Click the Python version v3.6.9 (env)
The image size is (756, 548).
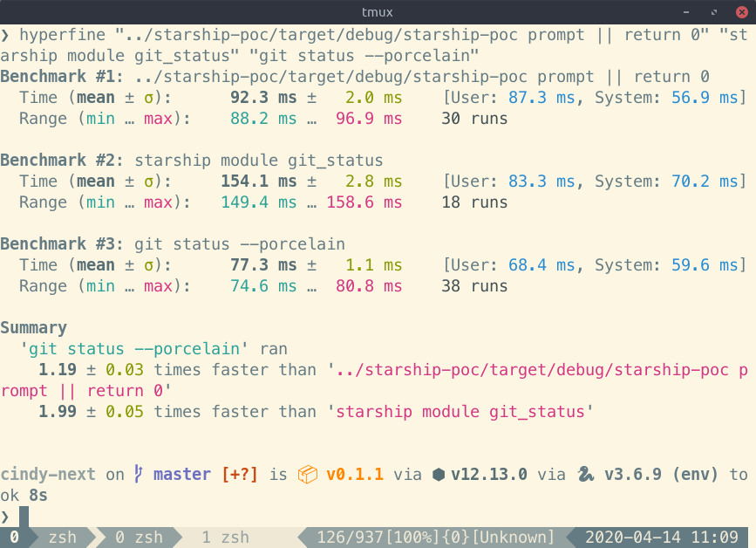click(662, 475)
